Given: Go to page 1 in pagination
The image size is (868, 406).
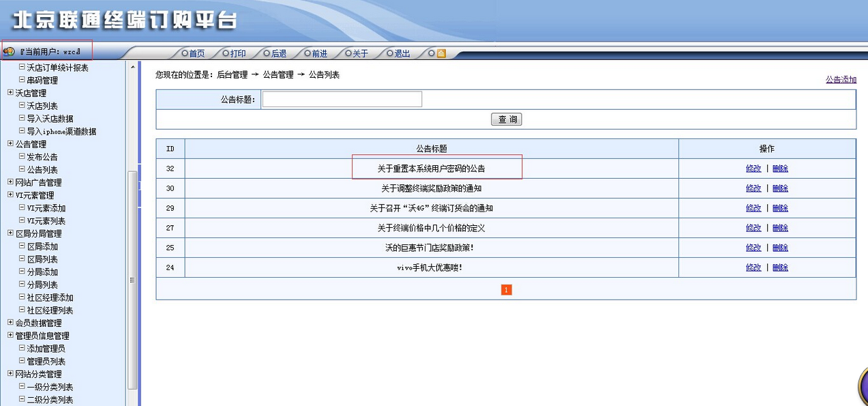Looking at the screenshot, I should (506, 290).
